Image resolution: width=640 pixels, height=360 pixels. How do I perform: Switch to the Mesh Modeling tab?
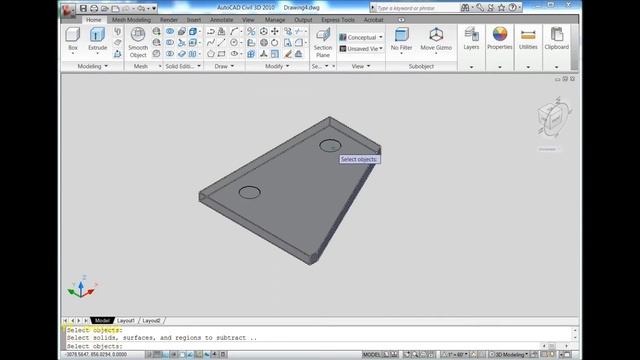pyautogui.click(x=131, y=20)
